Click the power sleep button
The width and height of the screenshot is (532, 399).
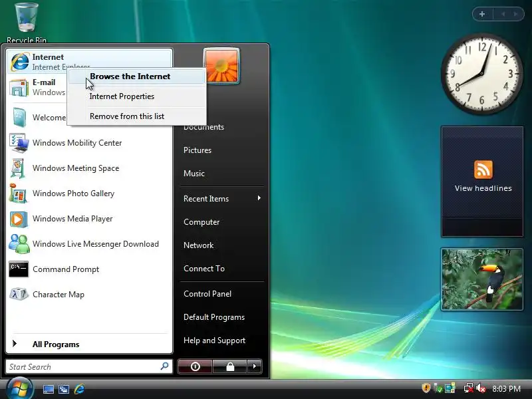[x=195, y=366]
